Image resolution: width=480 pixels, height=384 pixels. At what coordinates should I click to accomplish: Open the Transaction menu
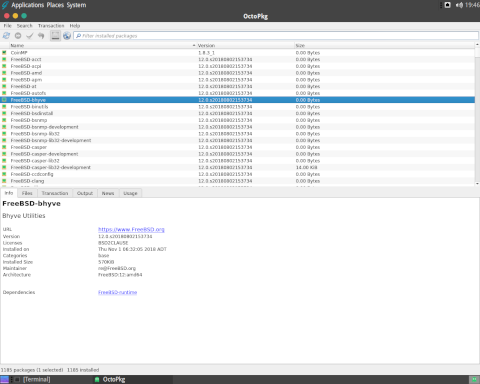pyautogui.click(x=51, y=26)
